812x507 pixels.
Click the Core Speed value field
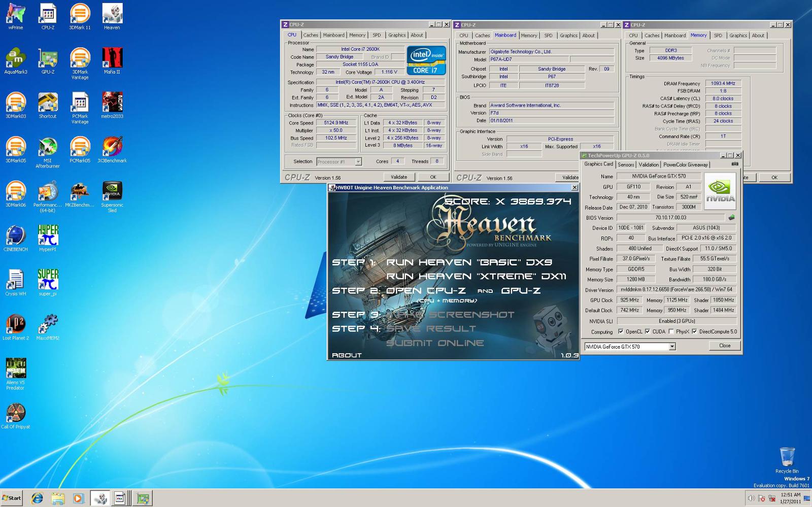[x=336, y=123]
